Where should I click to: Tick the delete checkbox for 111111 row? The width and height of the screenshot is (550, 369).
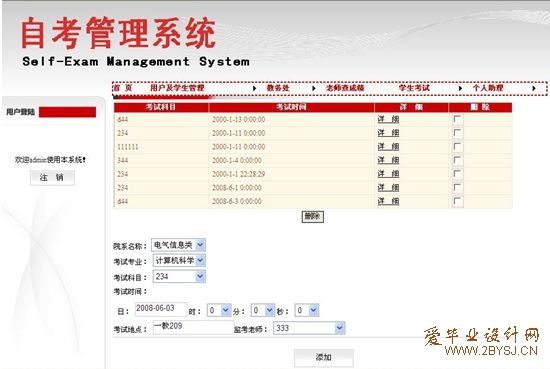click(457, 147)
